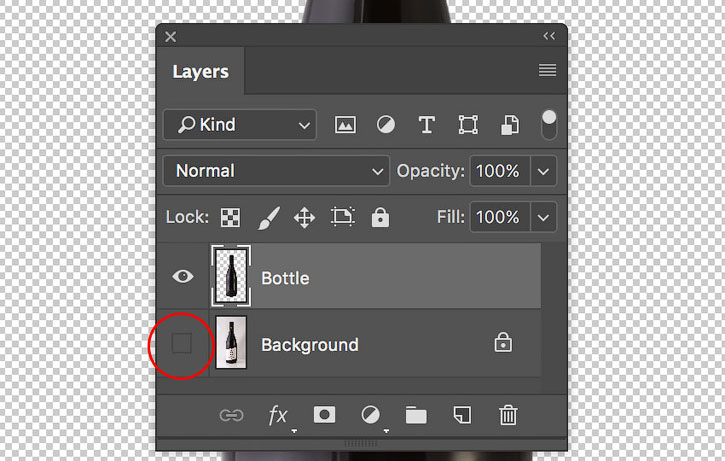Filter for adjustment layers icon
This screenshot has height=461, width=725.
386,125
